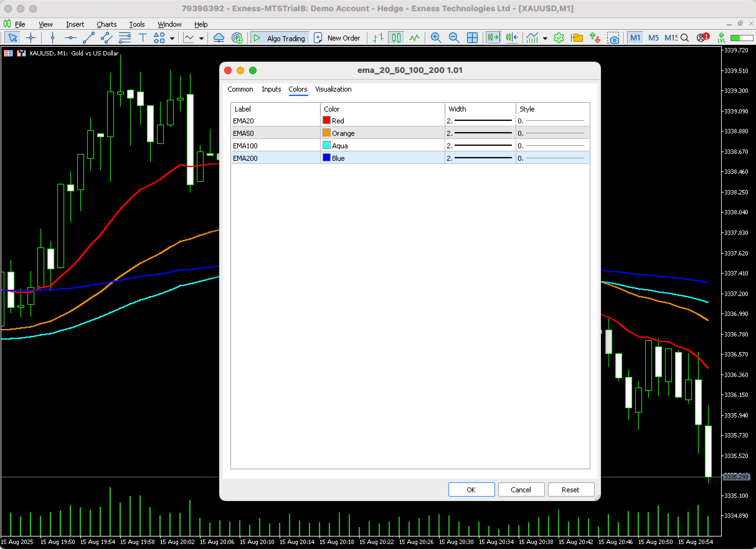Open account notifications icon with red badge

tap(703, 38)
